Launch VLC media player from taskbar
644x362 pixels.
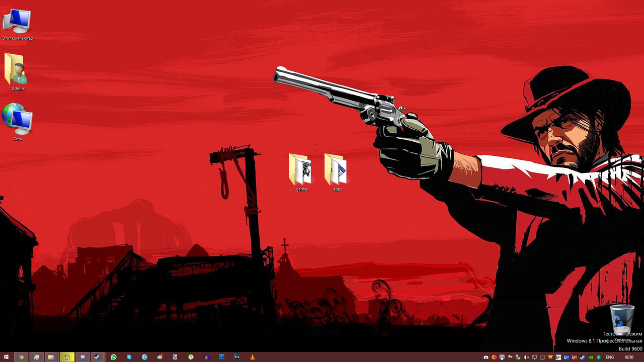pyautogui.click(x=252, y=357)
